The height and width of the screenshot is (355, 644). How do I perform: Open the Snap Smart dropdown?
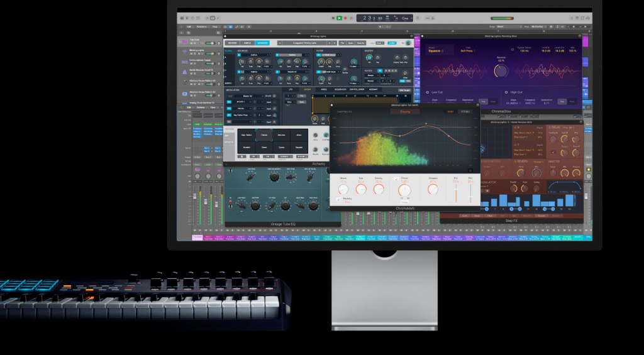coord(509,26)
